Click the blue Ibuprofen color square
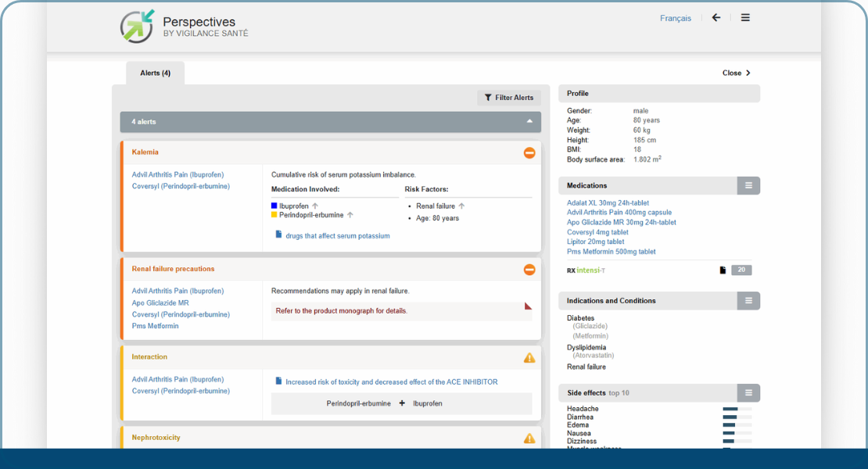The width and height of the screenshot is (868, 469). (274, 206)
